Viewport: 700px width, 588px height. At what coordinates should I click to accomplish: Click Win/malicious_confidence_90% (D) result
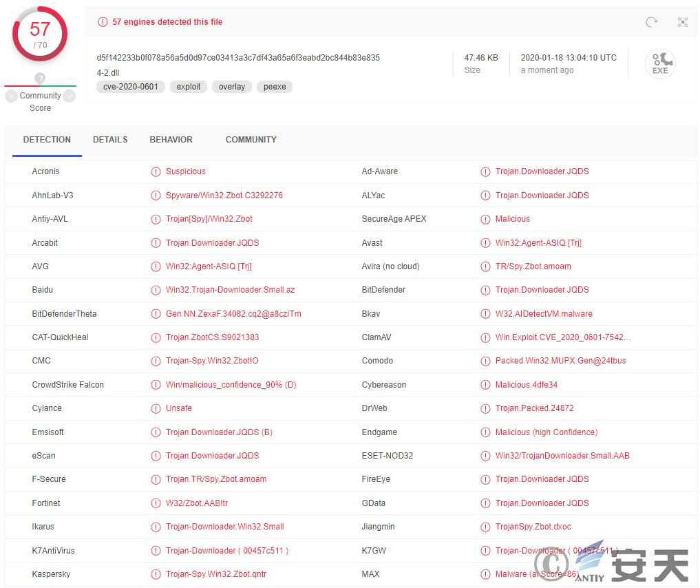pos(231,385)
